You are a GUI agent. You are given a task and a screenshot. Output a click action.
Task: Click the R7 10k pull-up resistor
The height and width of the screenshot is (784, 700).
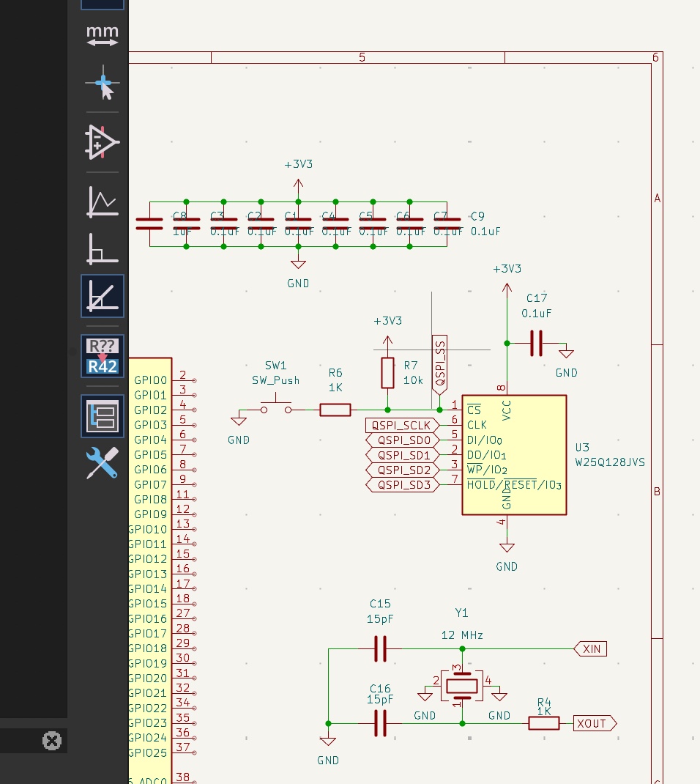pos(387,373)
